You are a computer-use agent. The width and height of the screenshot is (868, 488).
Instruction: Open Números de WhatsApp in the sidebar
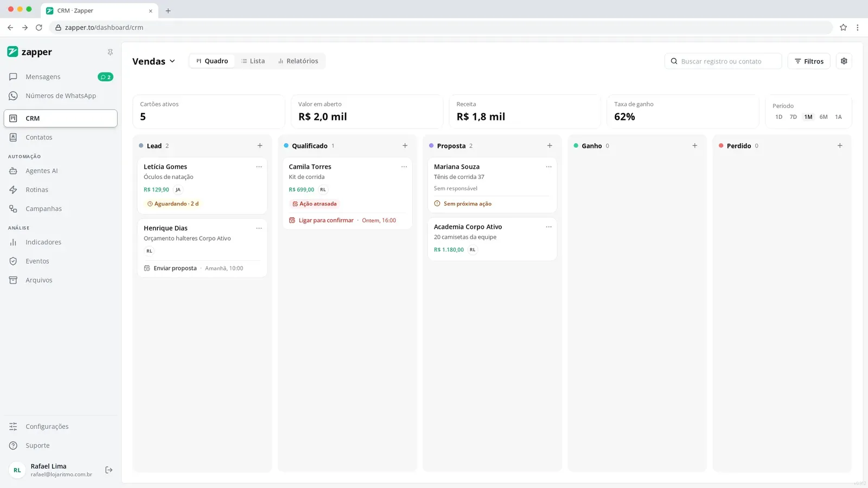(x=60, y=96)
